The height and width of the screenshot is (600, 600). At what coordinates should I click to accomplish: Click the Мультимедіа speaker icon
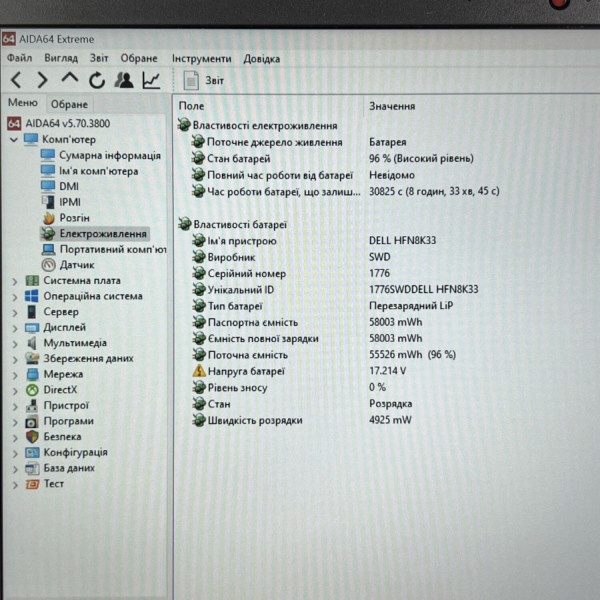pos(32,343)
